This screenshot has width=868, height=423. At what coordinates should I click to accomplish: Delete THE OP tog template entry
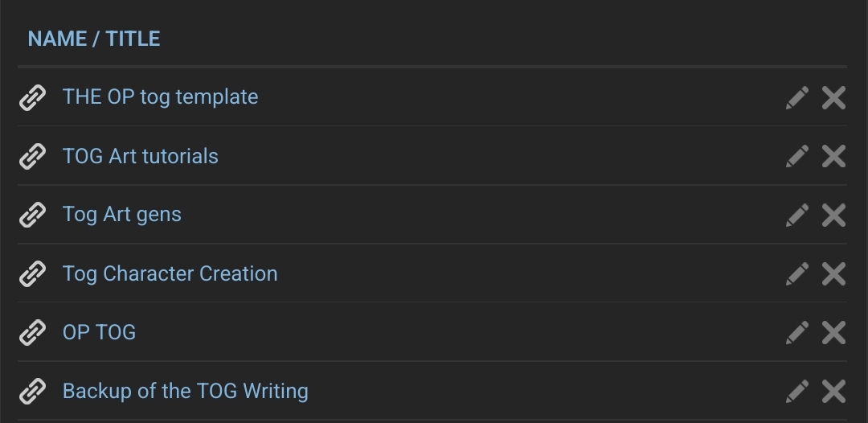tap(833, 98)
